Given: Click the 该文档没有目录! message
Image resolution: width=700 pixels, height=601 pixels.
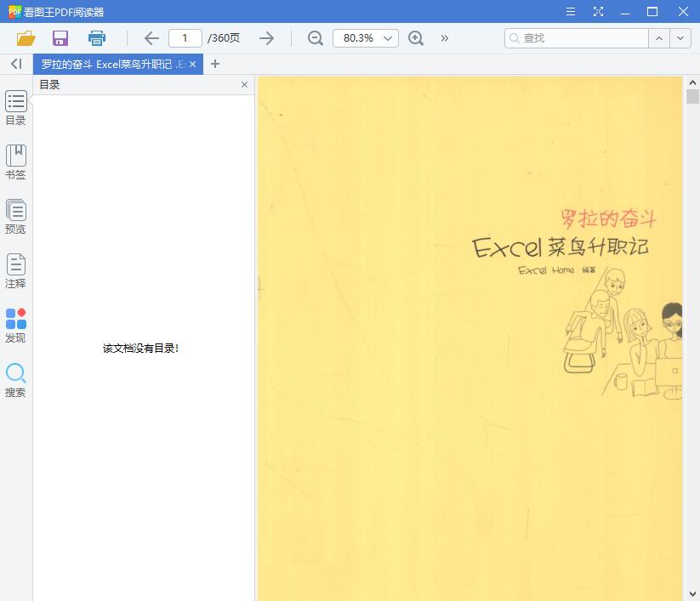Looking at the screenshot, I should (x=140, y=349).
